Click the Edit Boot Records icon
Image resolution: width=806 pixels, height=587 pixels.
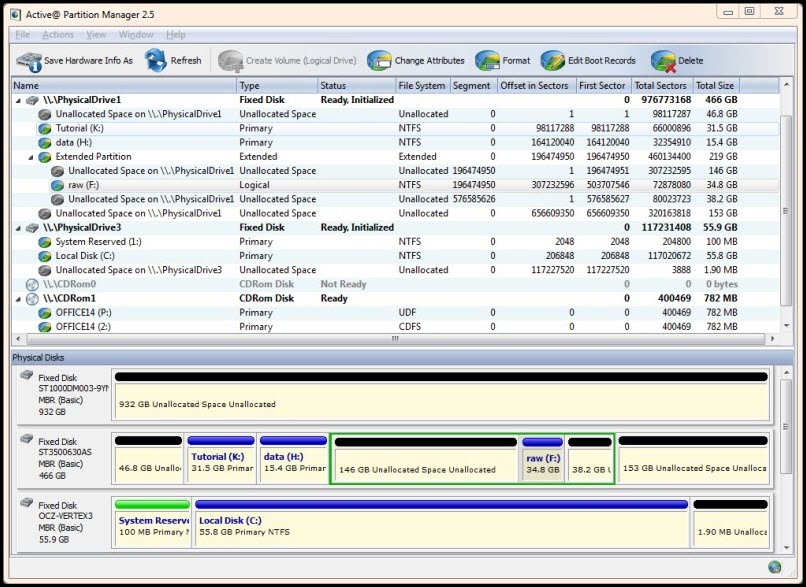[553, 61]
